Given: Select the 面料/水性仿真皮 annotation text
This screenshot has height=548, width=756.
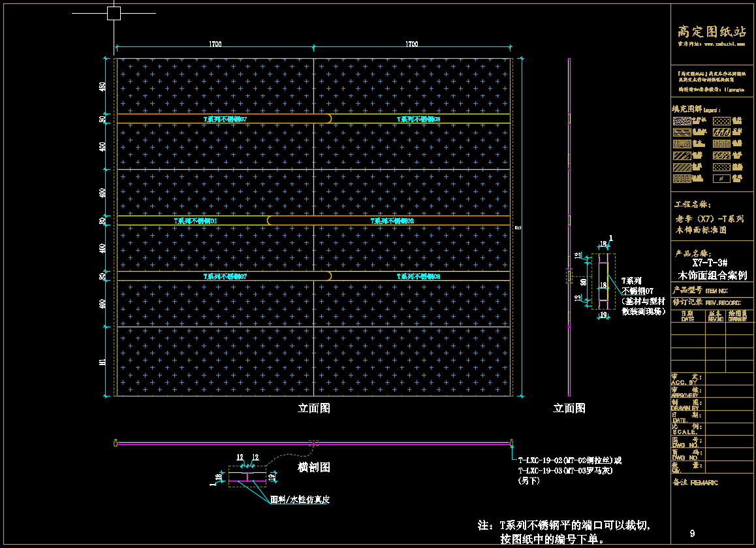Looking at the screenshot, I should (x=300, y=500).
